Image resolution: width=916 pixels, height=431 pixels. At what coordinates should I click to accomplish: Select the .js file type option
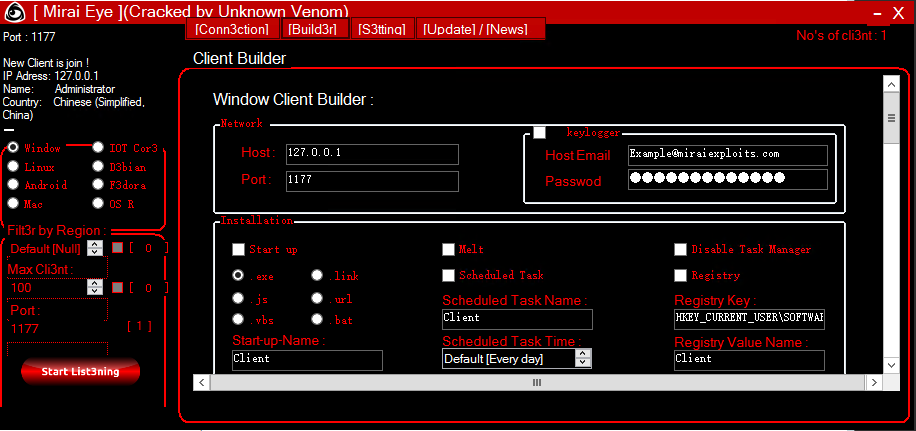click(x=238, y=298)
